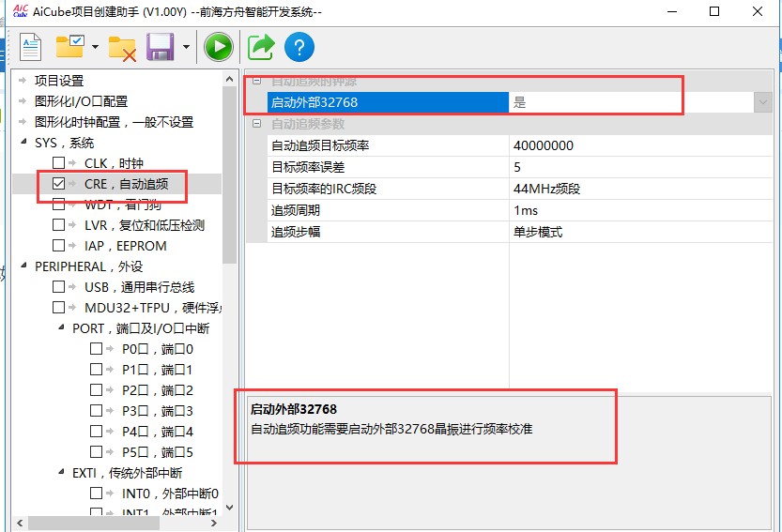Click the green run play button
This screenshot has height=532, width=782.
219,47
